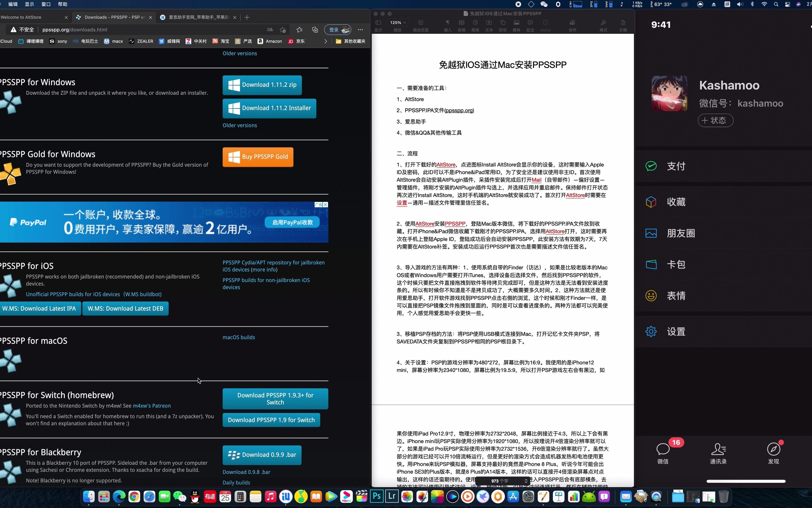The height and width of the screenshot is (508, 812).
Task: Open the 125% zoom dropdown in Pages
Action: pos(397,22)
